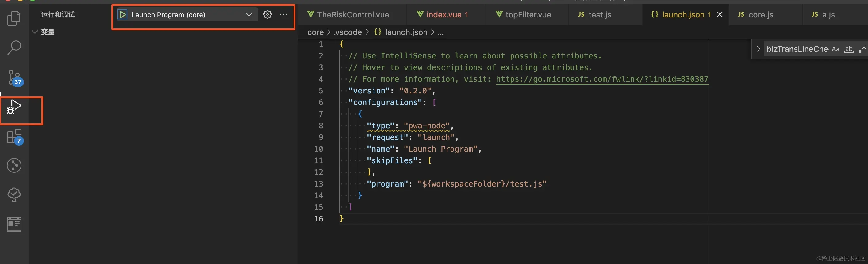This screenshot has height=264, width=868.
Task: Close the launch.json tab
Action: pos(720,14)
